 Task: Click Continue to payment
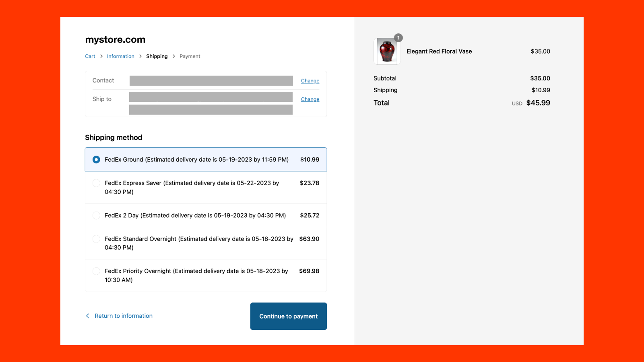coord(288,316)
